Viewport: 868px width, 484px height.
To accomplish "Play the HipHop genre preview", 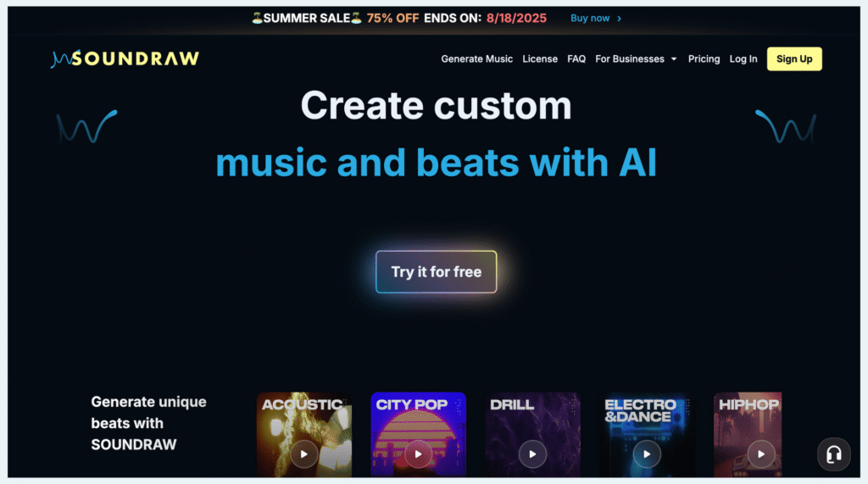I will click(x=761, y=454).
